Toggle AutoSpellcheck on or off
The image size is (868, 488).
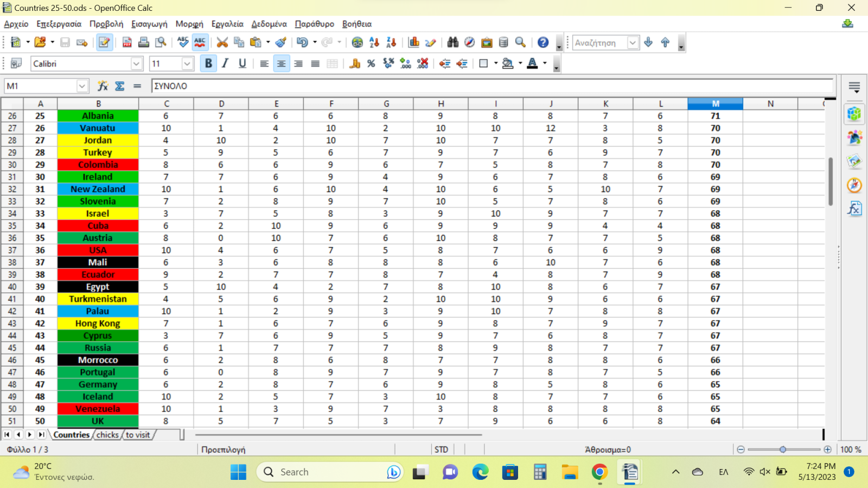pyautogui.click(x=200, y=42)
